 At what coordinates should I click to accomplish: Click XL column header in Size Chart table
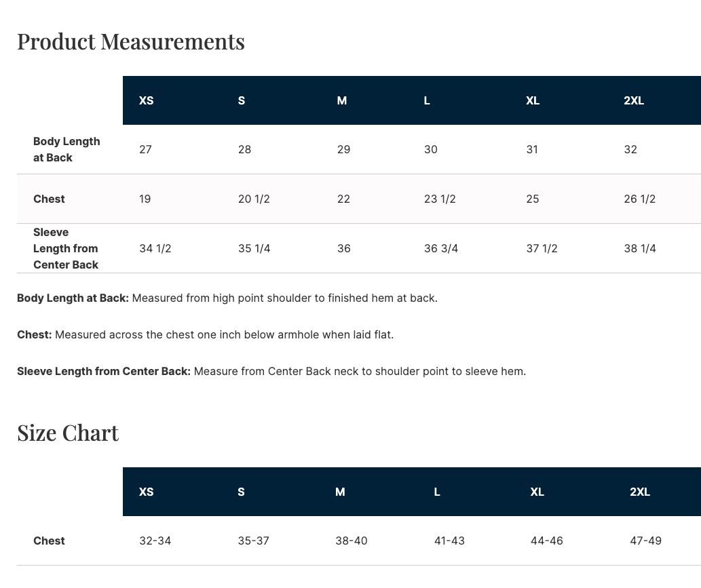point(537,492)
